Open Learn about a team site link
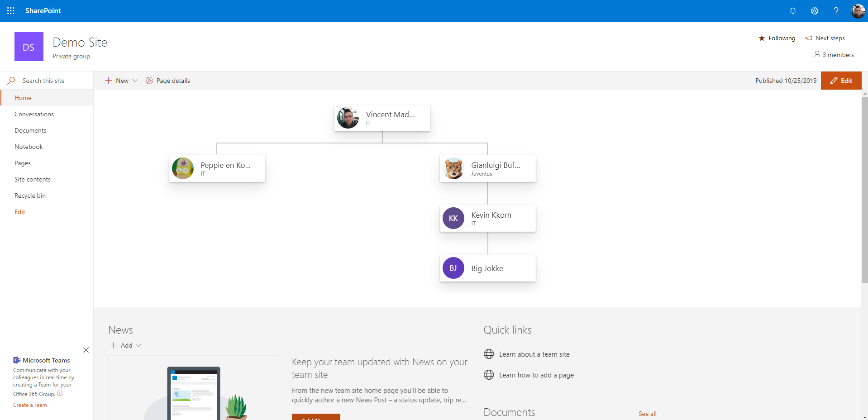 534,354
